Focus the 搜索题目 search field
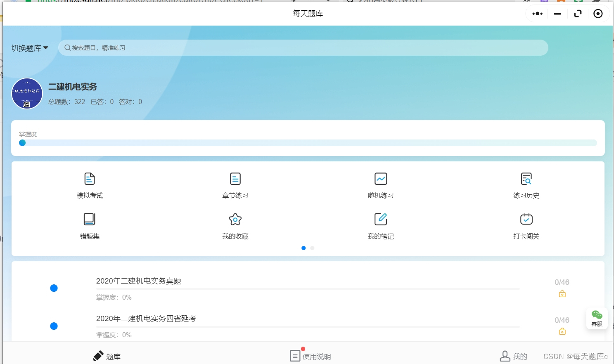Image resolution: width=614 pixels, height=364 pixels. pyautogui.click(x=303, y=48)
